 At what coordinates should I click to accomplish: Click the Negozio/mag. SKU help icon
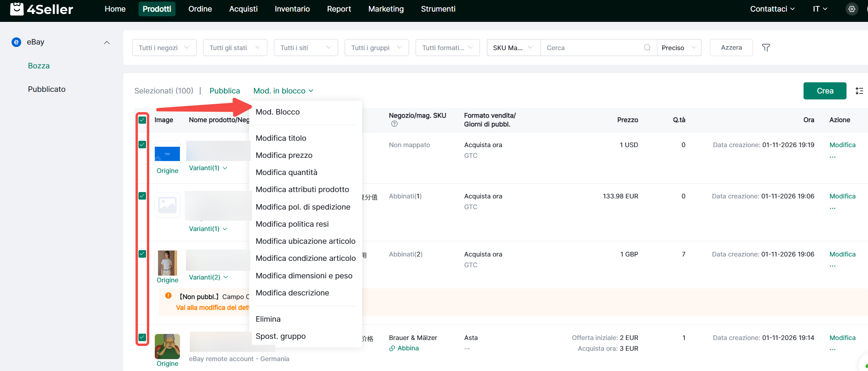394,124
